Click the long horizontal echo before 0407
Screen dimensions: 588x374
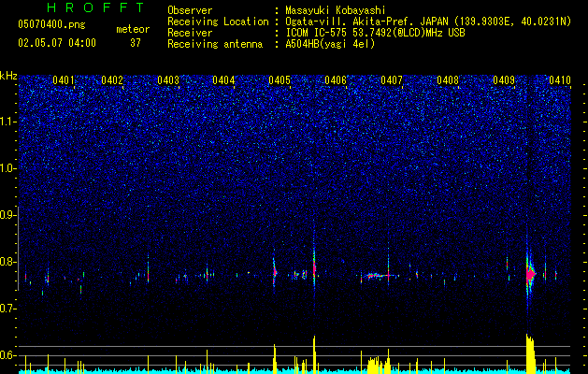(x=380, y=276)
